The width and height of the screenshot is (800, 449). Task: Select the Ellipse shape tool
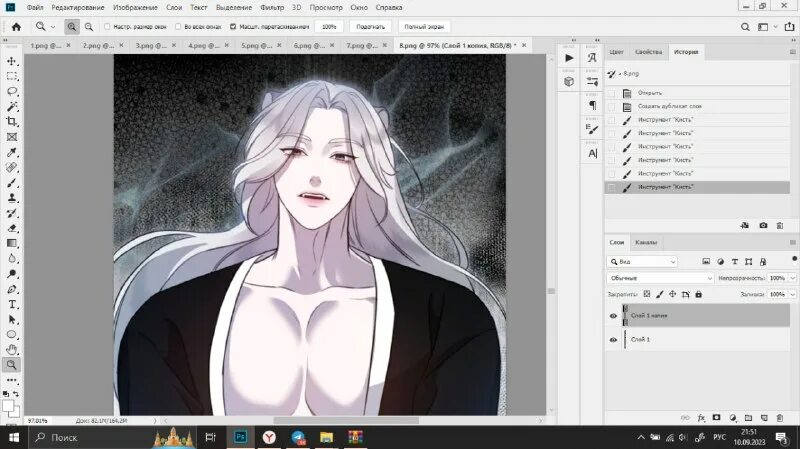12,335
